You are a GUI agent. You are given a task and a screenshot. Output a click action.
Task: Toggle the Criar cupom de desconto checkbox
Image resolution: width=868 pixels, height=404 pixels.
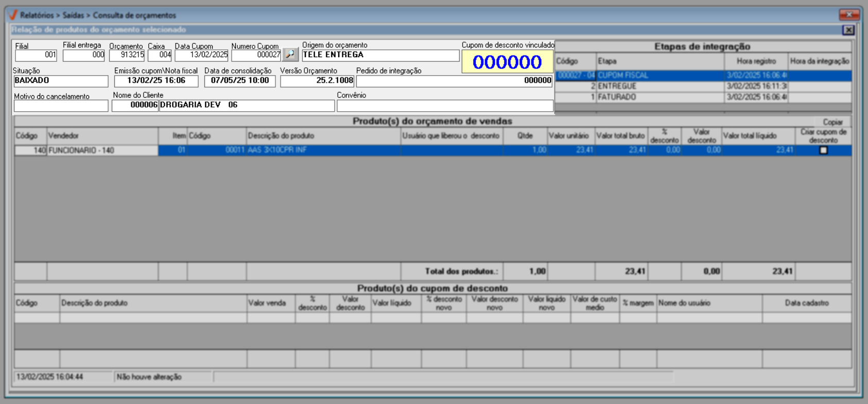point(823,150)
